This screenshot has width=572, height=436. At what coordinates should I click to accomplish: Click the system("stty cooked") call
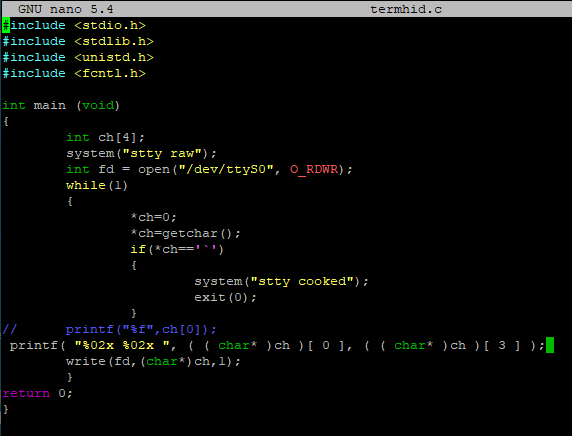[x=281, y=282]
